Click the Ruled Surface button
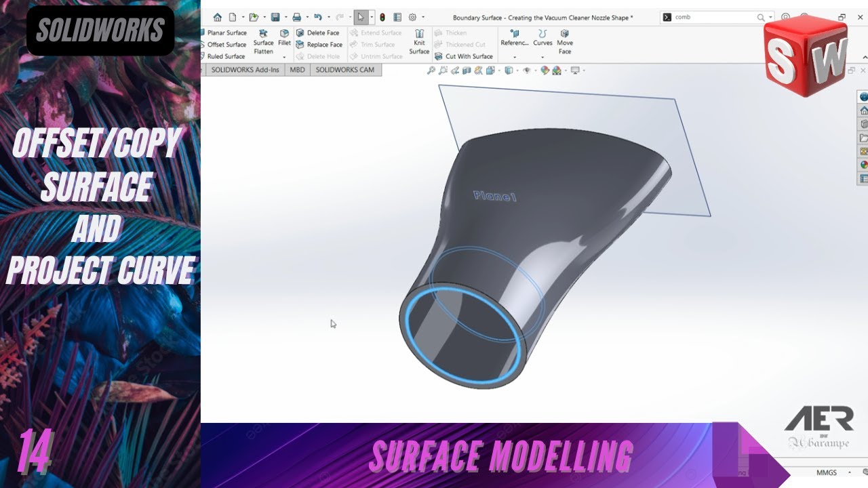868x488 pixels. click(222, 57)
